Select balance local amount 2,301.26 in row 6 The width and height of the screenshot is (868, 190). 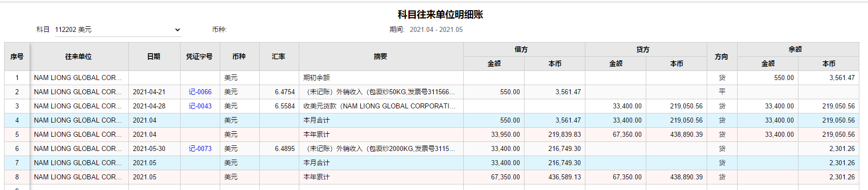(x=828, y=148)
